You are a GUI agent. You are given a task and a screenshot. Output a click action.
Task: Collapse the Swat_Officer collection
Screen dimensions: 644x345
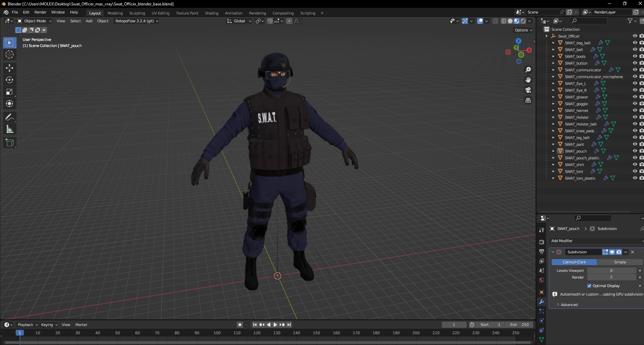click(x=547, y=36)
